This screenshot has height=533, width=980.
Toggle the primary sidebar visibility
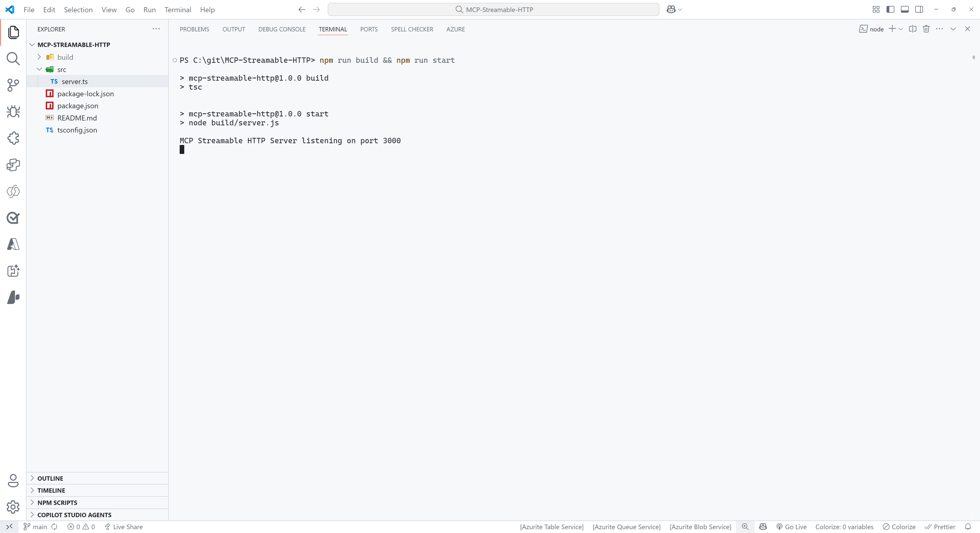[x=891, y=9]
